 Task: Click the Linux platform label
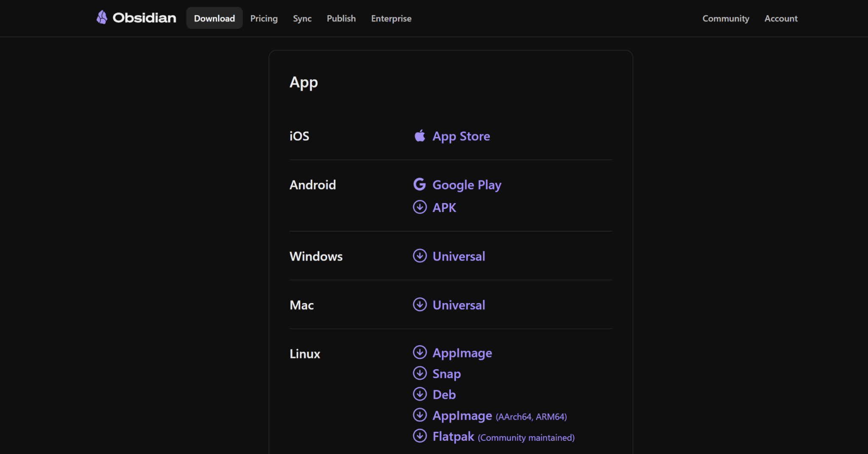(305, 354)
